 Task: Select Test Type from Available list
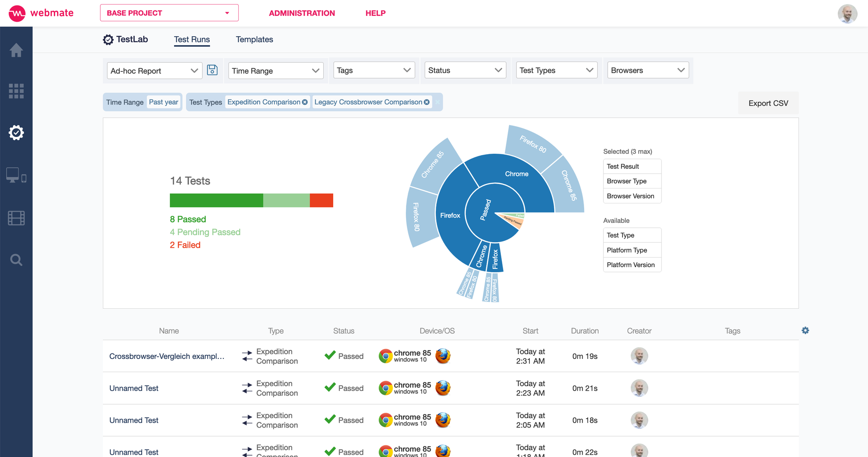pyautogui.click(x=632, y=235)
